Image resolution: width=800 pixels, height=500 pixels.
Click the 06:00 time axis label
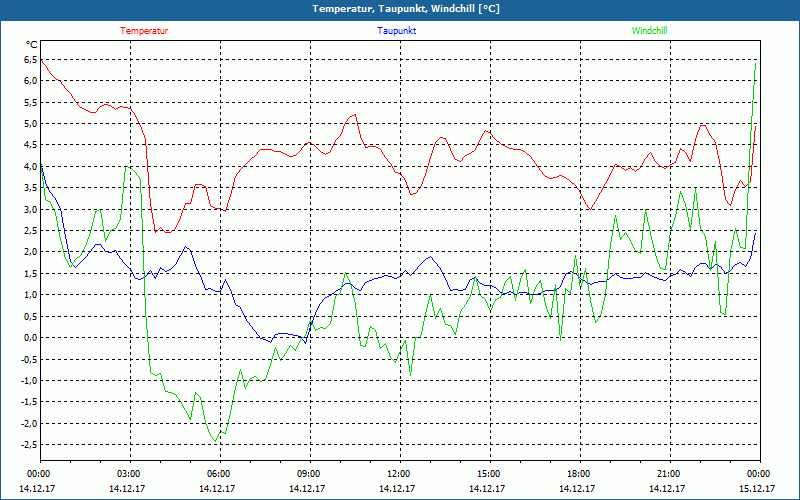[x=217, y=474]
